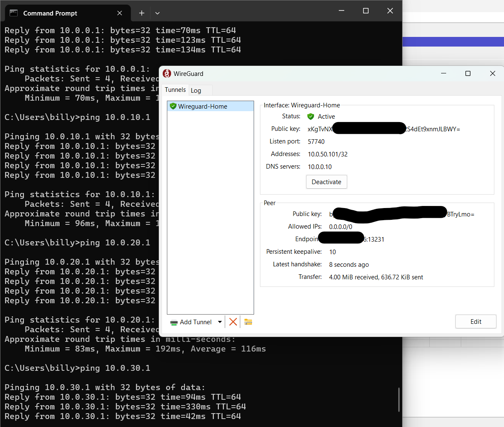
Task: Click the red X delete tunnel icon
Action: pyautogui.click(x=233, y=321)
